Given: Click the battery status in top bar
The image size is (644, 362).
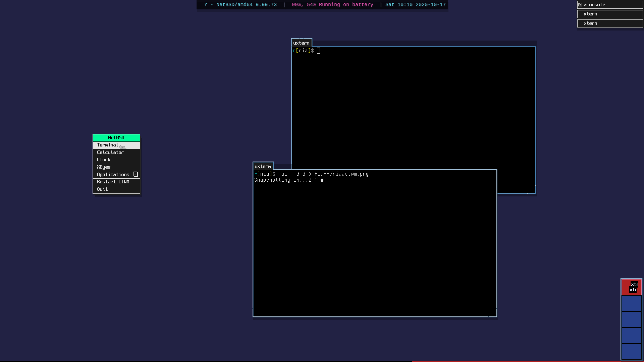Looking at the screenshot, I should tap(332, 5).
